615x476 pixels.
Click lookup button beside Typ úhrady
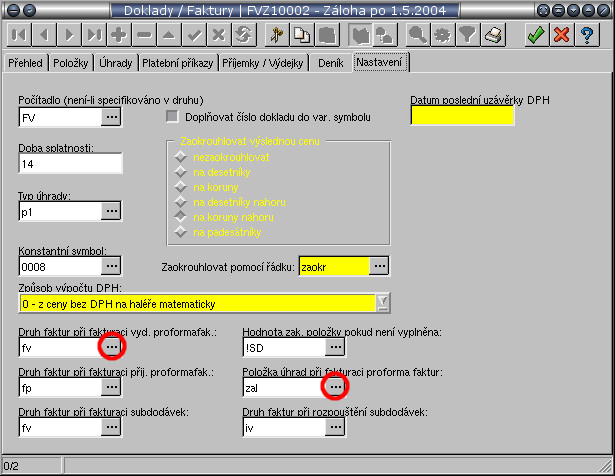click(111, 212)
